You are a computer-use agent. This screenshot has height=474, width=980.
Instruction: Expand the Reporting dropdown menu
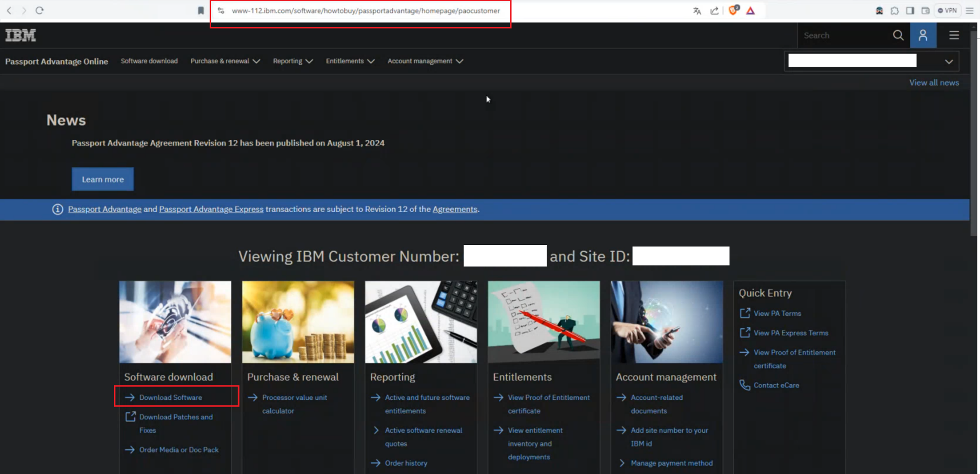tap(293, 61)
